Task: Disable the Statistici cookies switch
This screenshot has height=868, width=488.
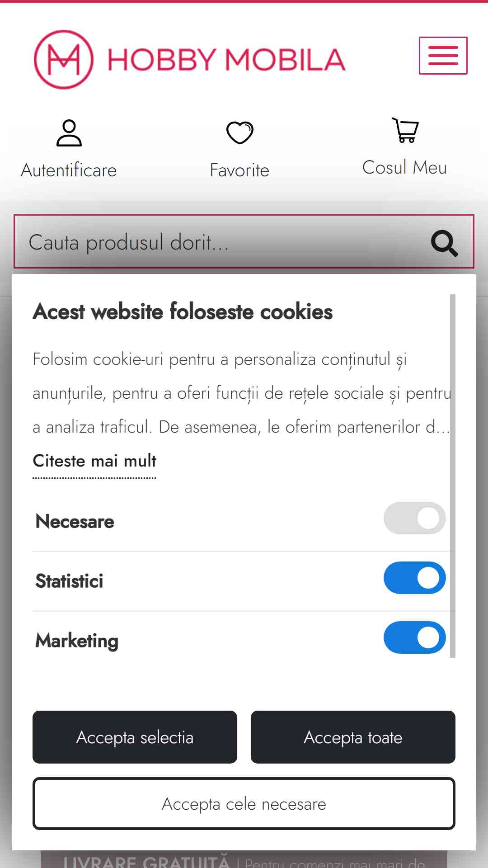Action: point(414,578)
